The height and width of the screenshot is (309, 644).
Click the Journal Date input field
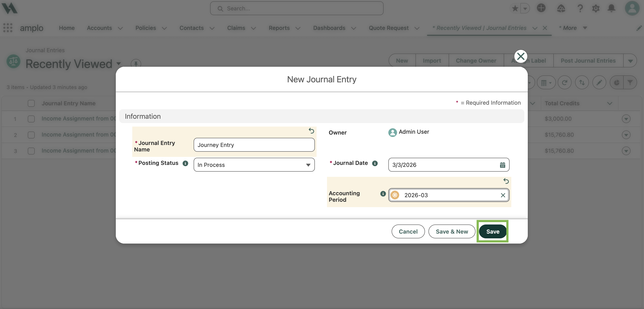448,165
